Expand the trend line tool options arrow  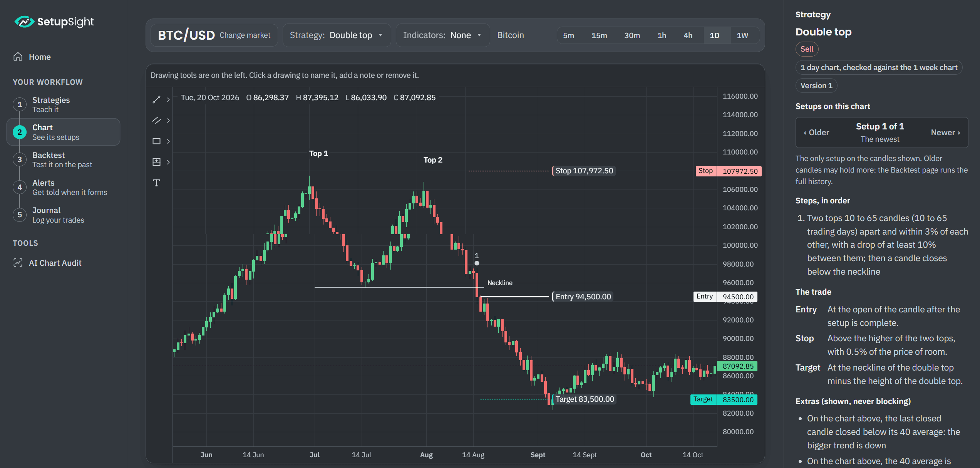168,99
